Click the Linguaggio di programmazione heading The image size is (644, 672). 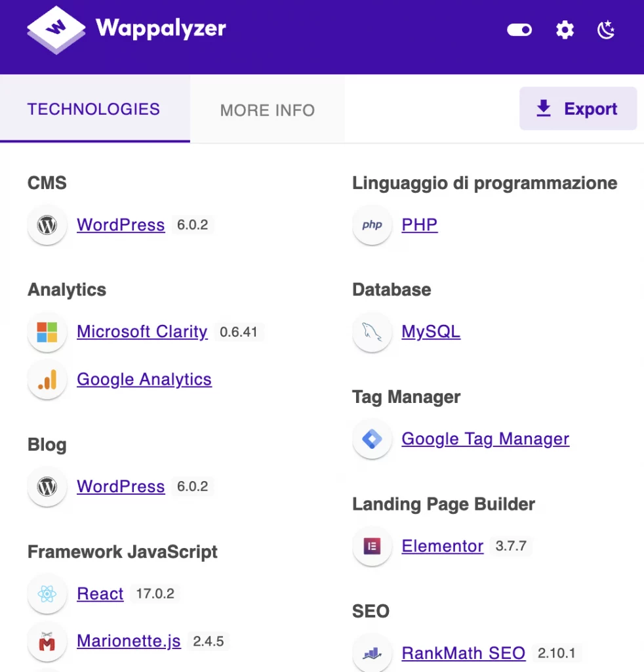click(485, 183)
